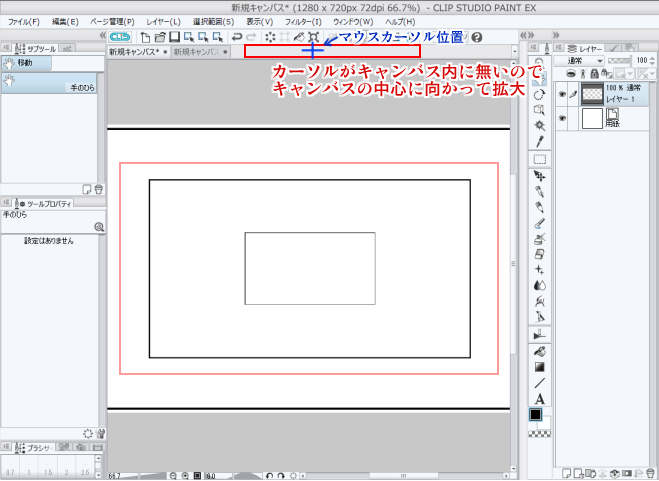Image resolution: width=659 pixels, height=481 pixels.
Task: Click the Undo arrow in the command bar
Action: (236, 37)
